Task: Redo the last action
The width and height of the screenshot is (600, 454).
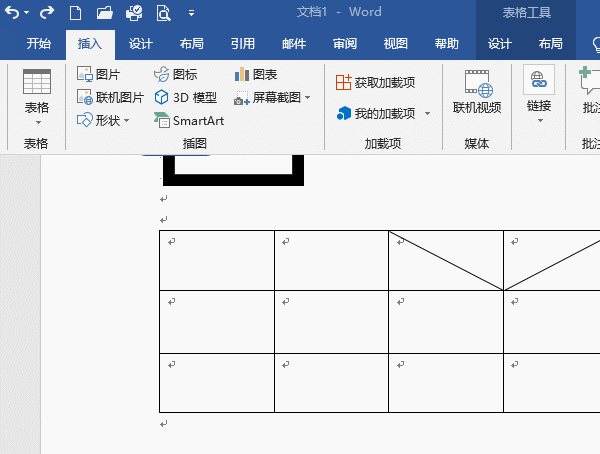Action: 47,13
